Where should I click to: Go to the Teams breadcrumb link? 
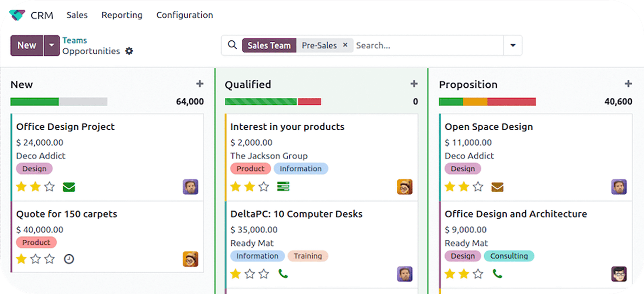[x=74, y=40]
